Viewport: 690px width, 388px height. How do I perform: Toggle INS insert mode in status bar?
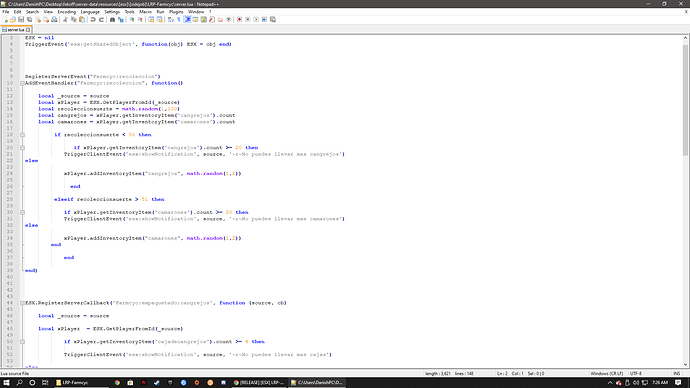coord(676,373)
